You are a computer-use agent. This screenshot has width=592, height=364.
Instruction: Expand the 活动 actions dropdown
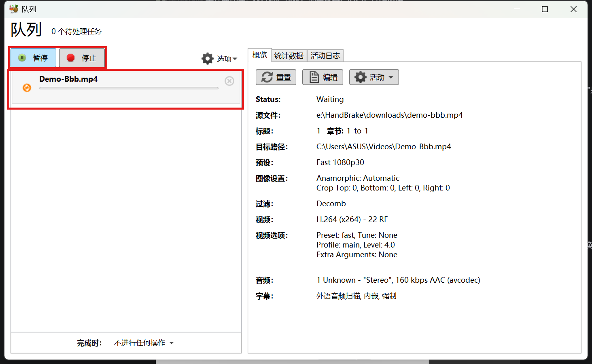point(374,77)
